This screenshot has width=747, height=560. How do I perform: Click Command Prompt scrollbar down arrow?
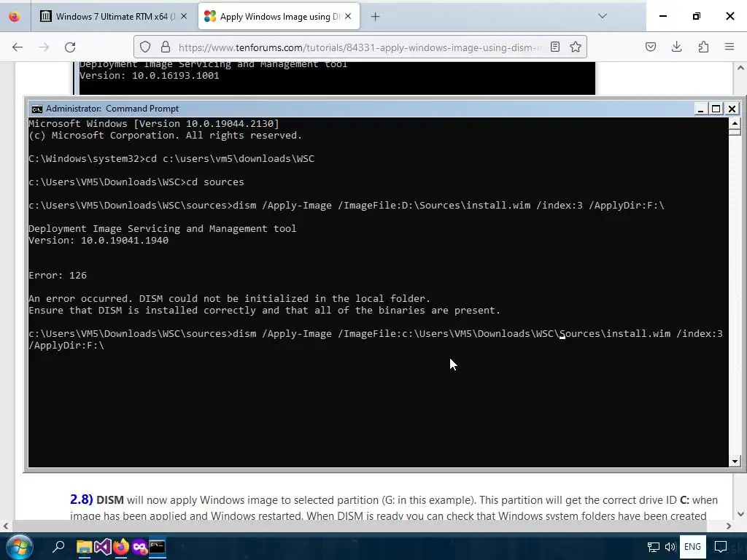(735, 461)
